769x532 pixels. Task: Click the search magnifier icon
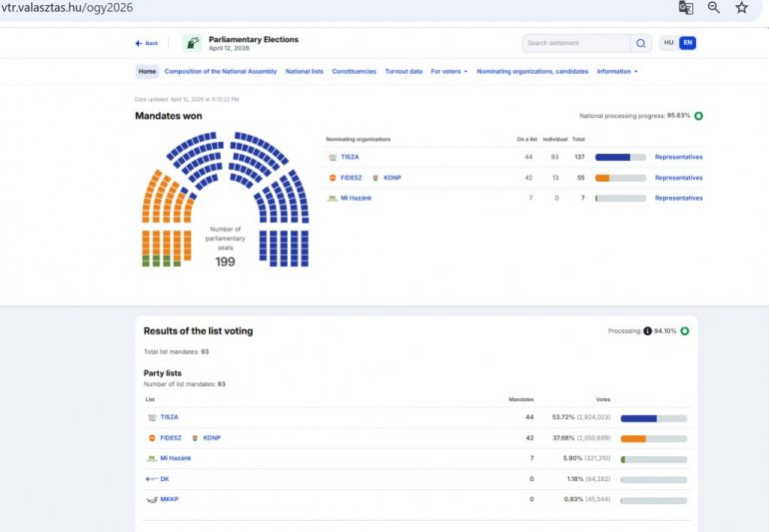(x=640, y=43)
